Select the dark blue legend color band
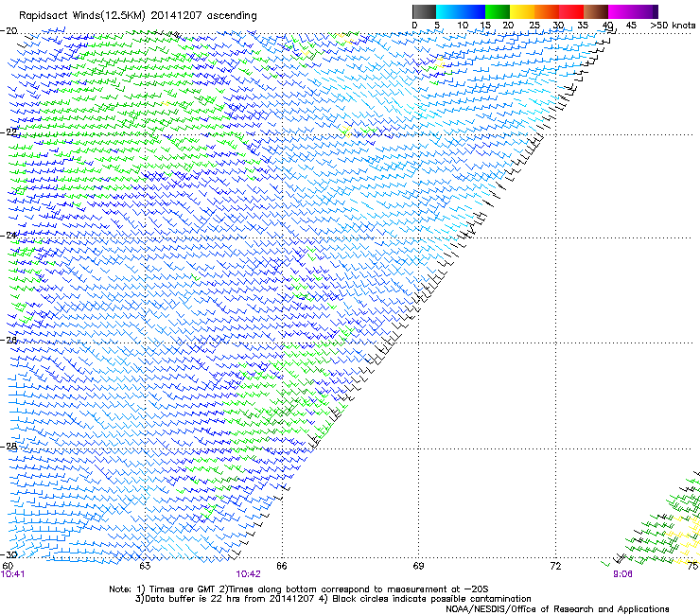Screen dimensions: 700x615 [x=473, y=11]
